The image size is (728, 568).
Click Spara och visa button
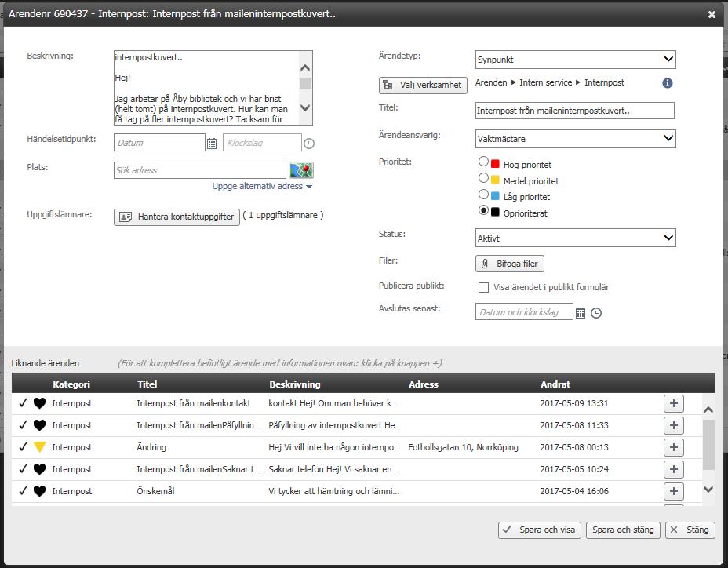click(x=540, y=530)
